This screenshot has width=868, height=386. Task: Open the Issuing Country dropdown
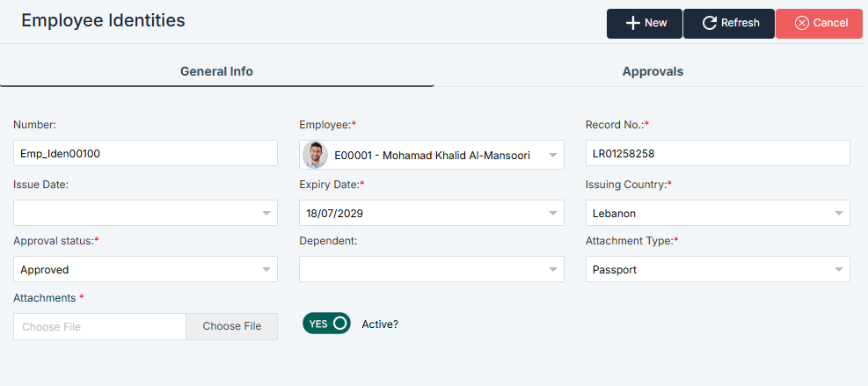pyautogui.click(x=839, y=213)
